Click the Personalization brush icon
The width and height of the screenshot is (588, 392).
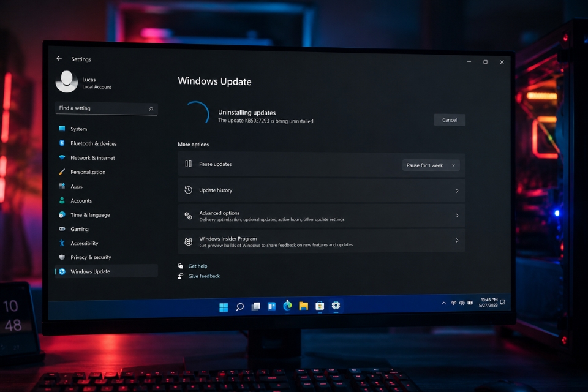tap(62, 171)
